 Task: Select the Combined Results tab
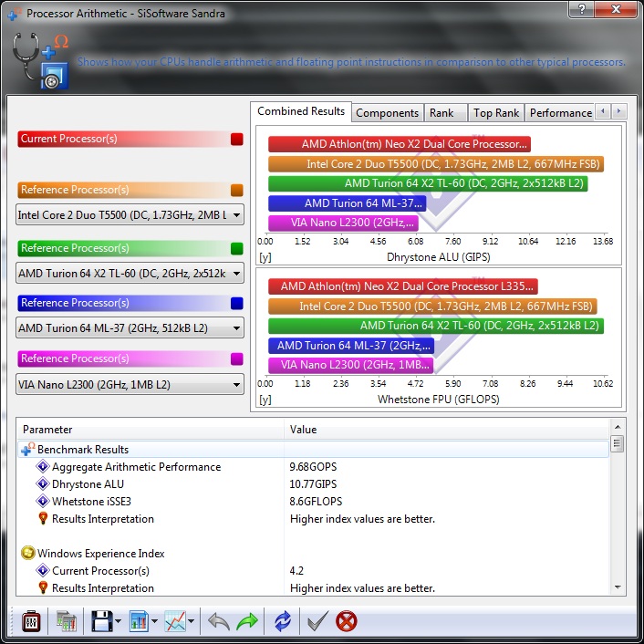[x=301, y=111]
